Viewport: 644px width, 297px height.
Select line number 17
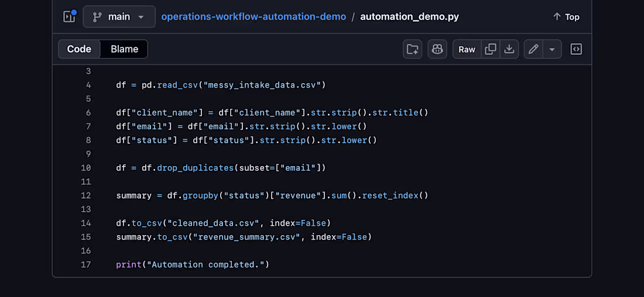[x=86, y=265]
